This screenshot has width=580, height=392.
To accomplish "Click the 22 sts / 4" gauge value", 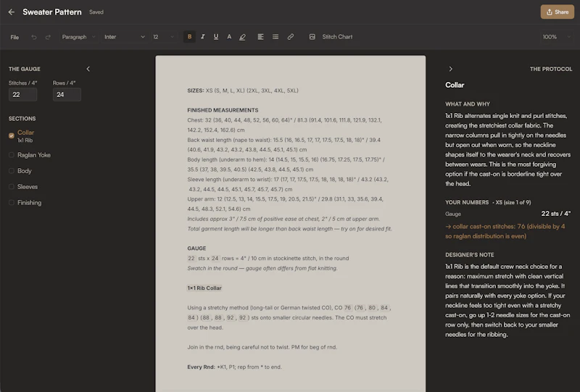I will [x=555, y=214].
